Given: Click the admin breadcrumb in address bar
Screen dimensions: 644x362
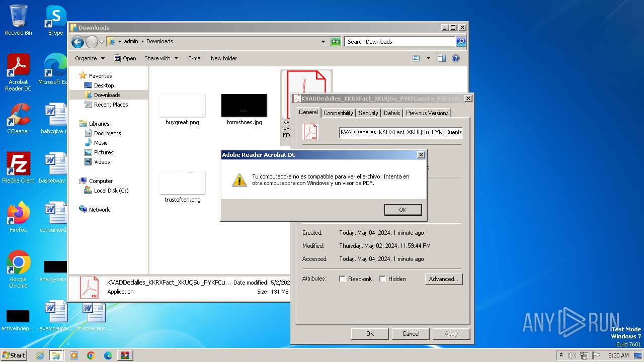Looking at the screenshot, I should coord(131,42).
